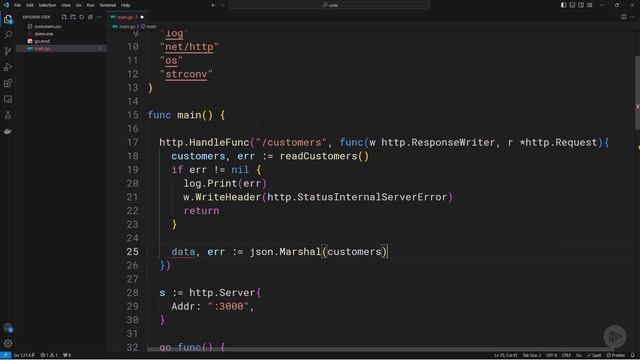Image resolution: width=640 pixels, height=360 pixels.
Task: Open the Source Control view
Action: tap(8, 51)
